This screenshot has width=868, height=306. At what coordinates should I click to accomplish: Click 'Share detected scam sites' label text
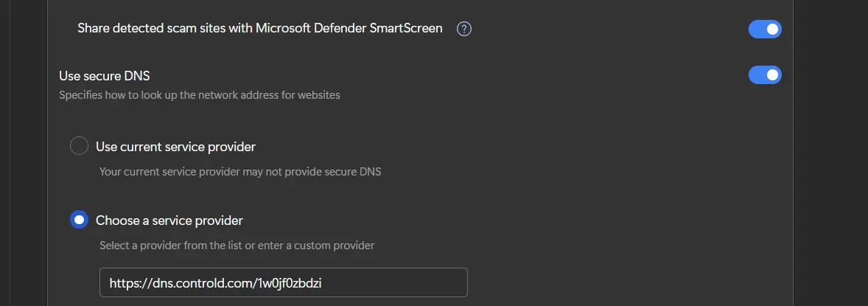coord(259,28)
